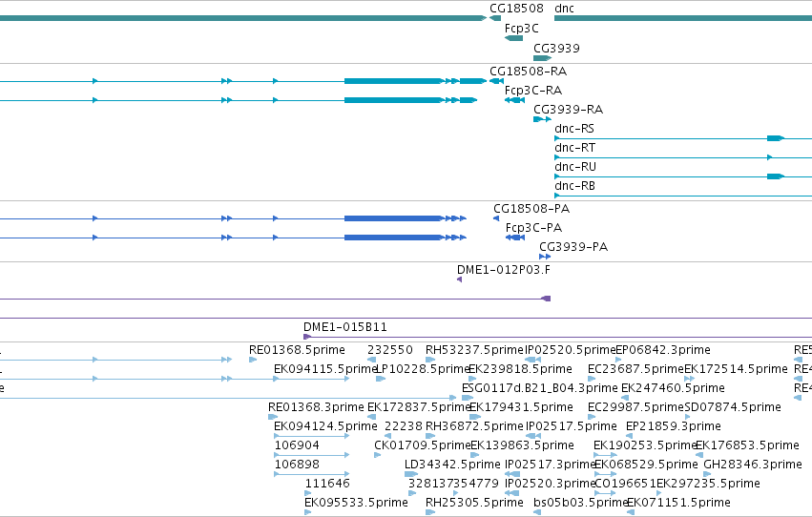
Task: Click the CG3939 gene label
Action: pos(556,48)
